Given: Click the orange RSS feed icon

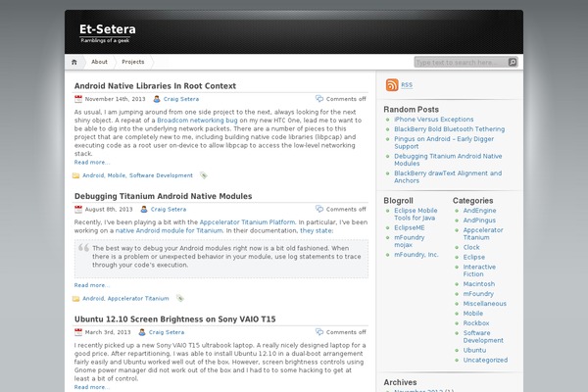Looking at the screenshot, I should click(x=392, y=85).
